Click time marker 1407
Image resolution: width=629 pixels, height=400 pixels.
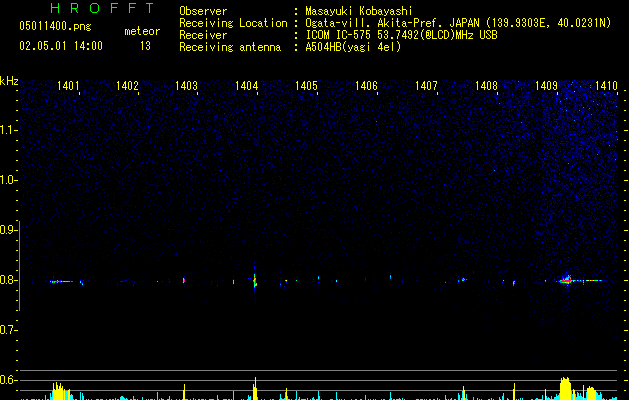tap(426, 86)
